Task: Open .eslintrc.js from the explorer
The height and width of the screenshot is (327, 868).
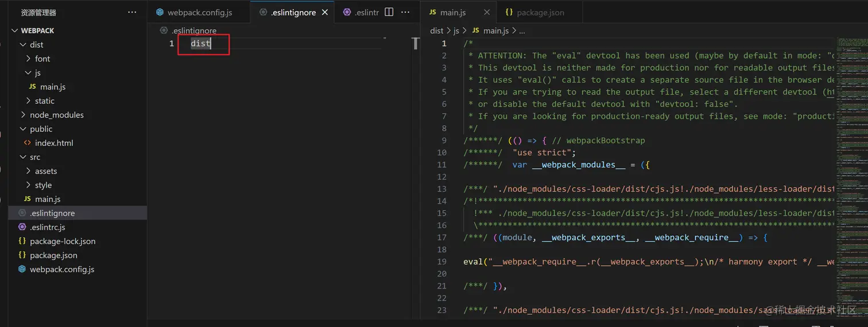Action: coord(77,227)
